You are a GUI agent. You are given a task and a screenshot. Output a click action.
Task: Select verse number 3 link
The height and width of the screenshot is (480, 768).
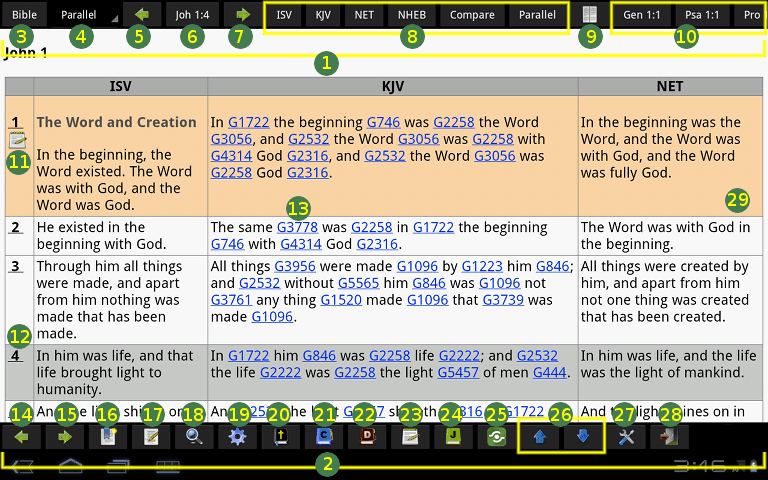click(15, 266)
